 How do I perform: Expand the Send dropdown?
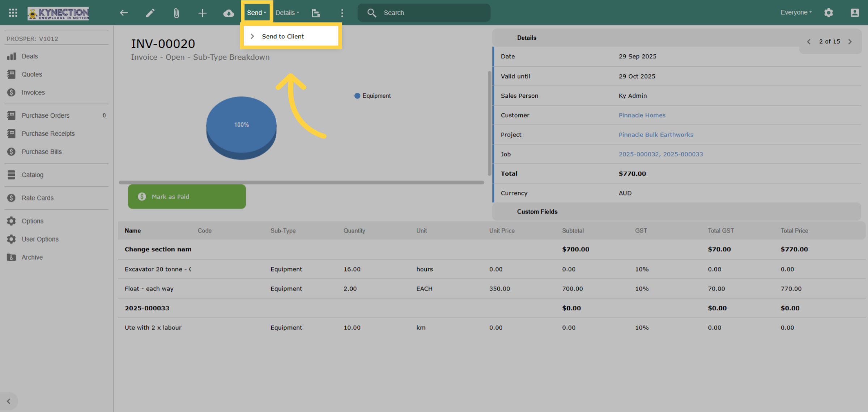click(x=256, y=13)
